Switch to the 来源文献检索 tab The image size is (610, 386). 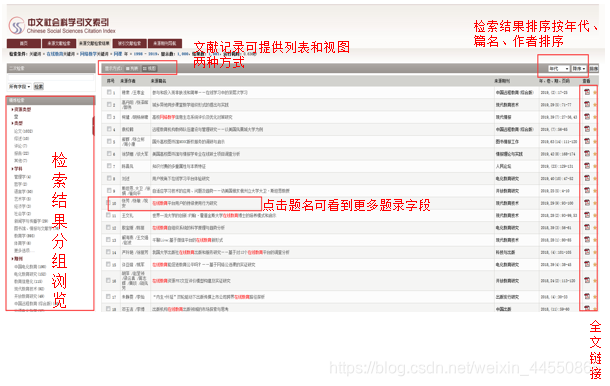point(59,43)
